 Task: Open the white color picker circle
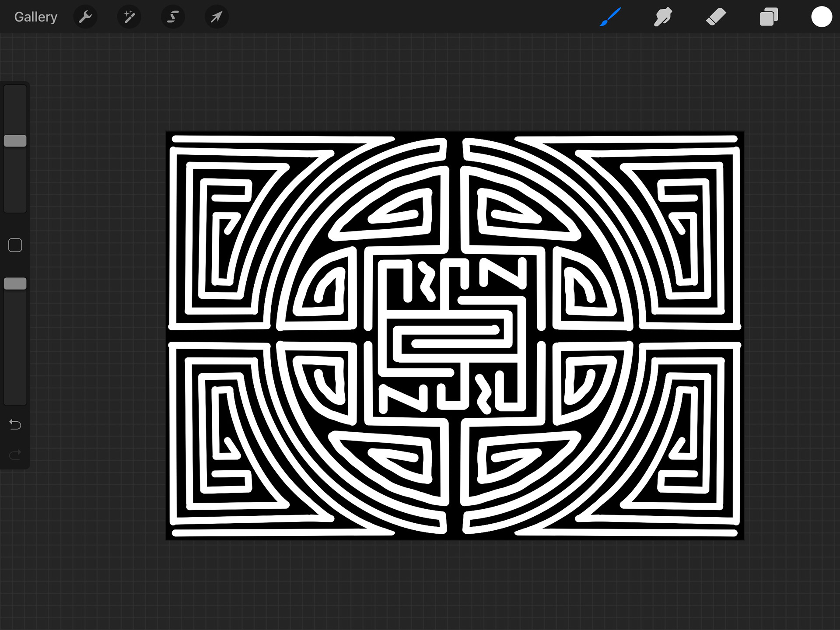coord(822,17)
